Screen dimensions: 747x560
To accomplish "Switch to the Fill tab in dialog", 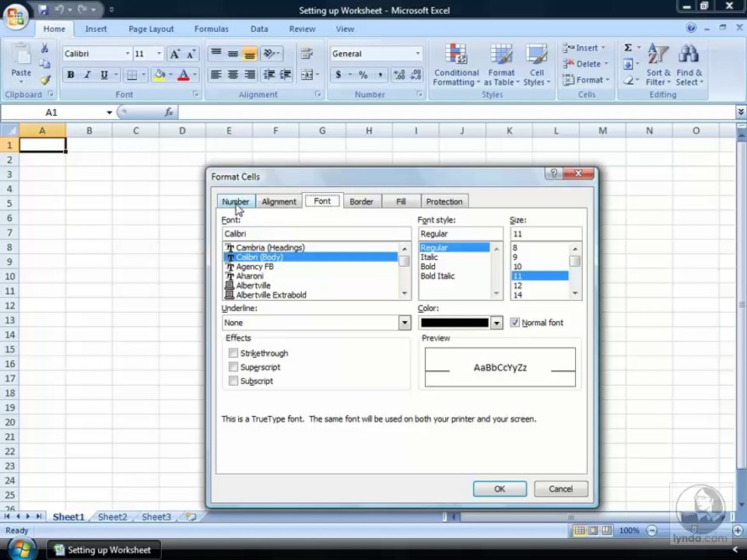I will [x=401, y=201].
